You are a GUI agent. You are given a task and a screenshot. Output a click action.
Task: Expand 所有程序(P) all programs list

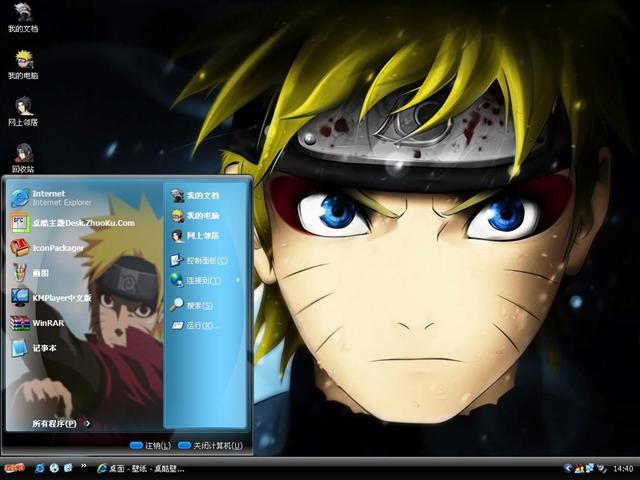(61, 424)
